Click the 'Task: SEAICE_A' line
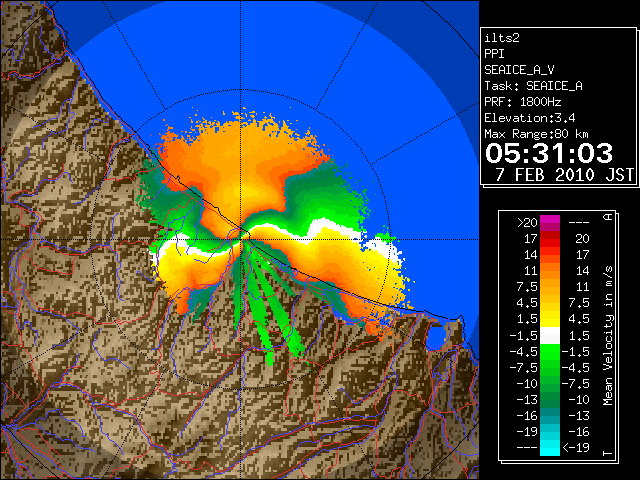Viewport: 640px width, 480px height. (x=533, y=86)
